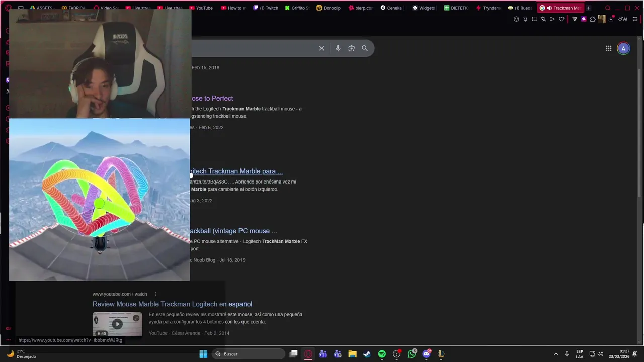Click the page vertical scrollbar
Image resolution: width=644 pixels, height=362 pixels.
pos(640,132)
